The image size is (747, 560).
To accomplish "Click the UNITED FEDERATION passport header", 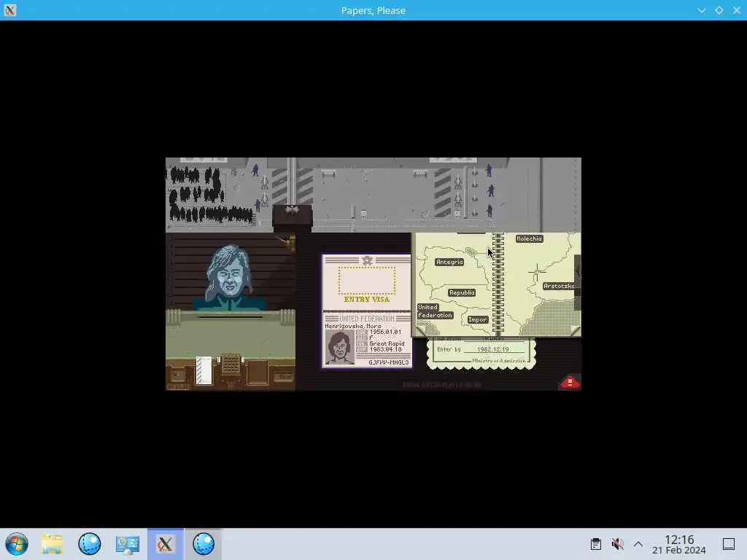I will coord(367,319).
